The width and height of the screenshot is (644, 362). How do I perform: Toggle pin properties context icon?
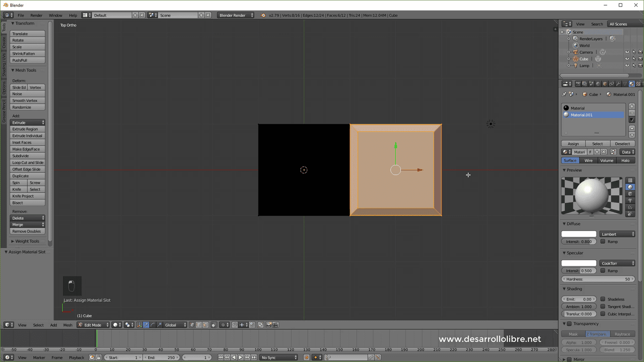[564, 94]
